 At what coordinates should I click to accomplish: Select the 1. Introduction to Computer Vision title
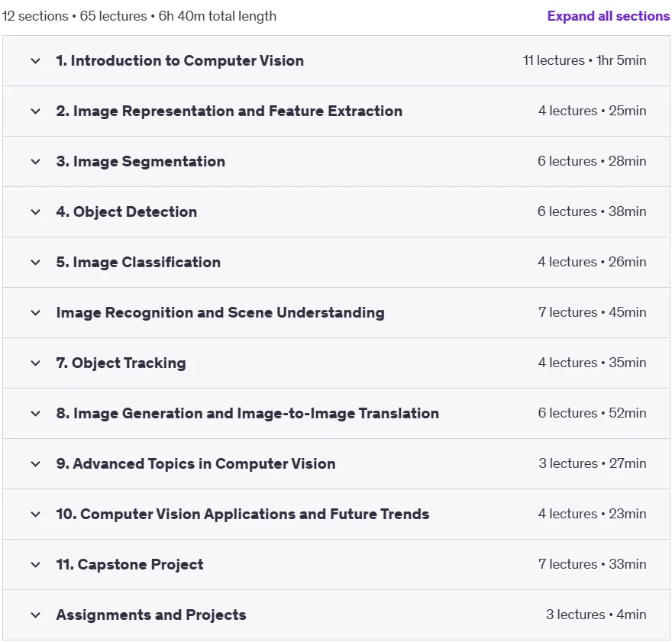pyautogui.click(x=180, y=61)
